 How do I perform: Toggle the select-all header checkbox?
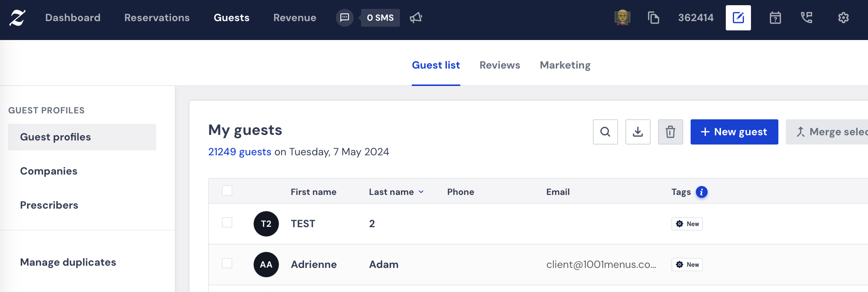pyautogui.click(x=227, y=190)
